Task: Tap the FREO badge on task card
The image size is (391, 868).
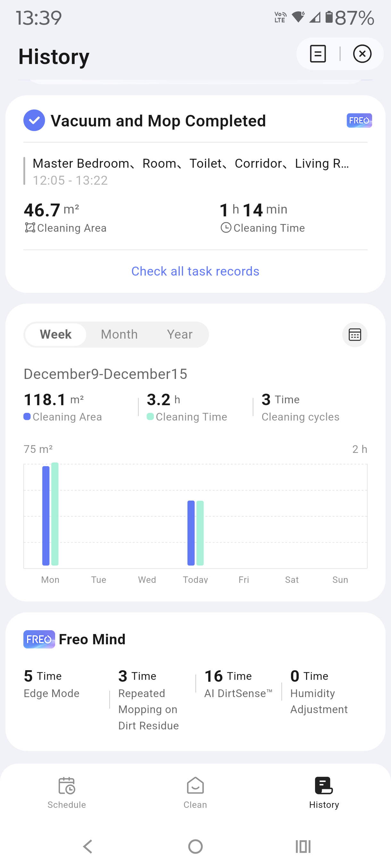Action: 359,120
